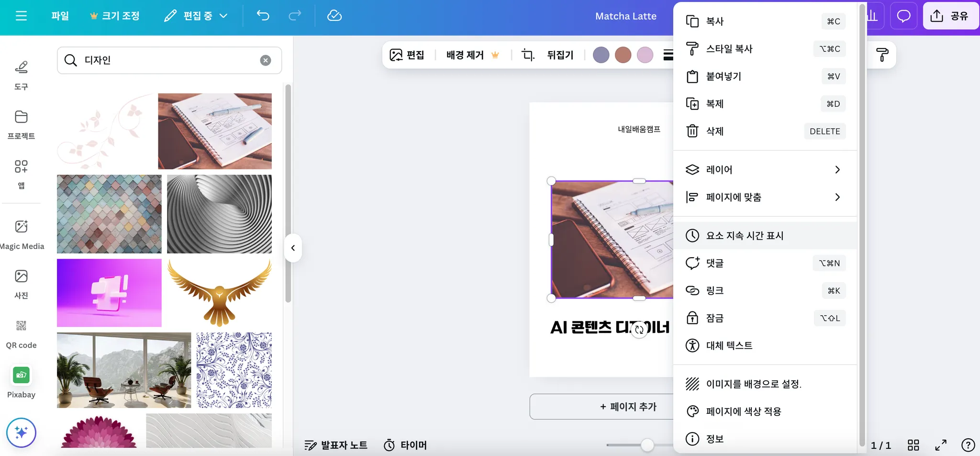Select the golden eagle graphic thumbnail

[220, 293]
